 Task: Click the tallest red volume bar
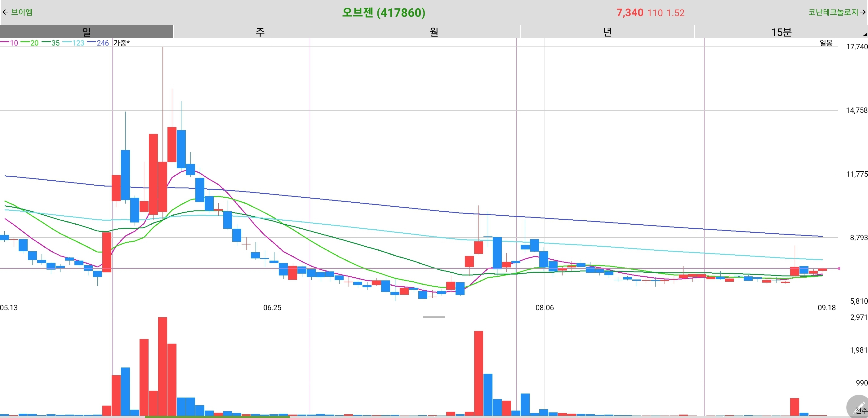(x=163, y=366)
